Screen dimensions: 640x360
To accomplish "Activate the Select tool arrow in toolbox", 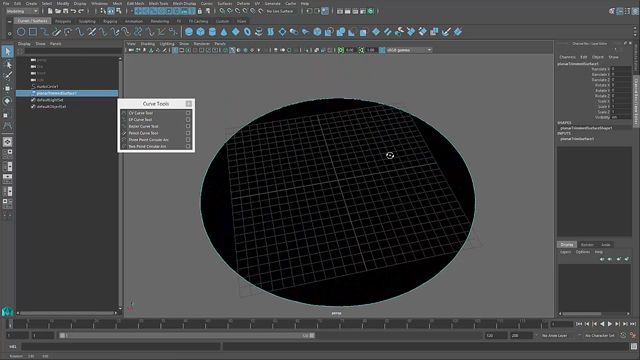I will [x=7, y=51].
